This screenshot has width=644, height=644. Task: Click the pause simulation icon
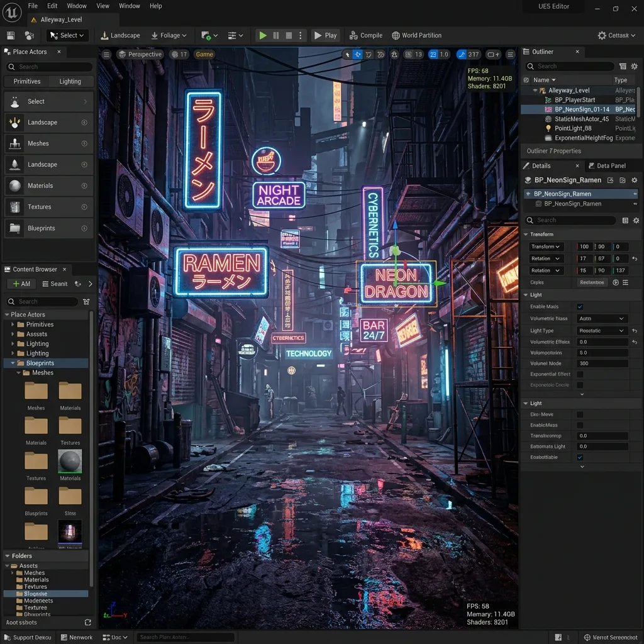(x=276, y=36)
